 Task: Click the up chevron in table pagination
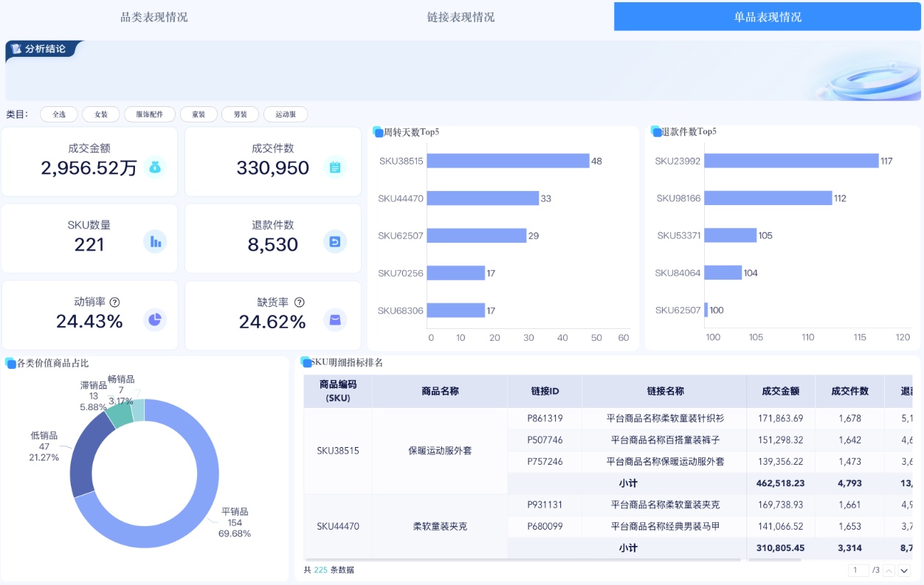pos(889,570)
